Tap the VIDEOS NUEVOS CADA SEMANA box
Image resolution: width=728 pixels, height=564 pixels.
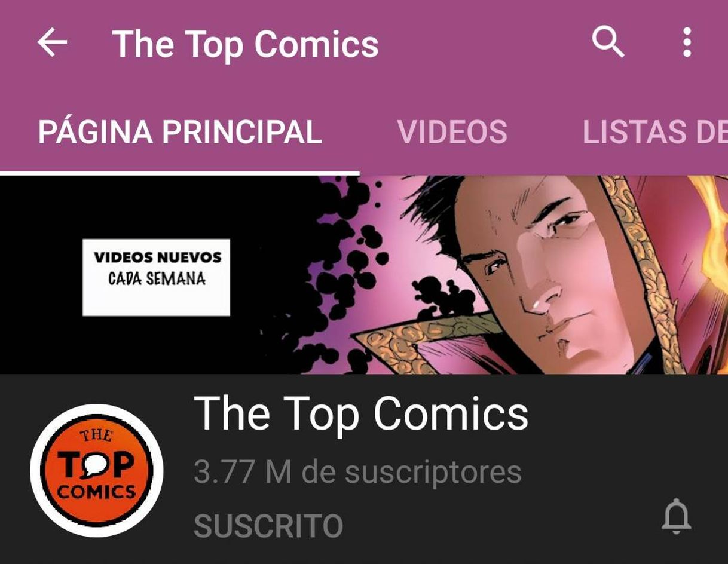(156, 277)
